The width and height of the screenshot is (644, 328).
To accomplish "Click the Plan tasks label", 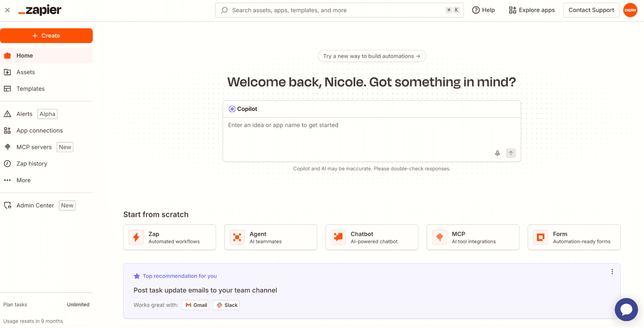I will 15,305.
